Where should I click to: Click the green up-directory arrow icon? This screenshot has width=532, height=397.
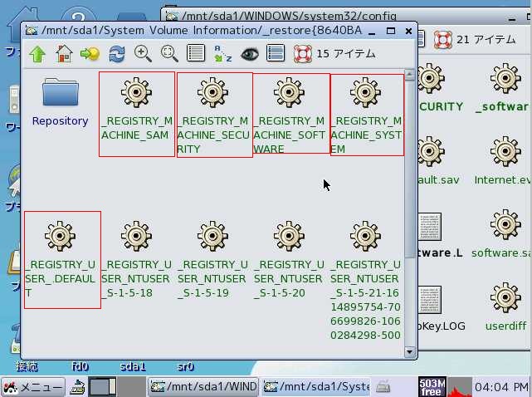coord(37,54)
